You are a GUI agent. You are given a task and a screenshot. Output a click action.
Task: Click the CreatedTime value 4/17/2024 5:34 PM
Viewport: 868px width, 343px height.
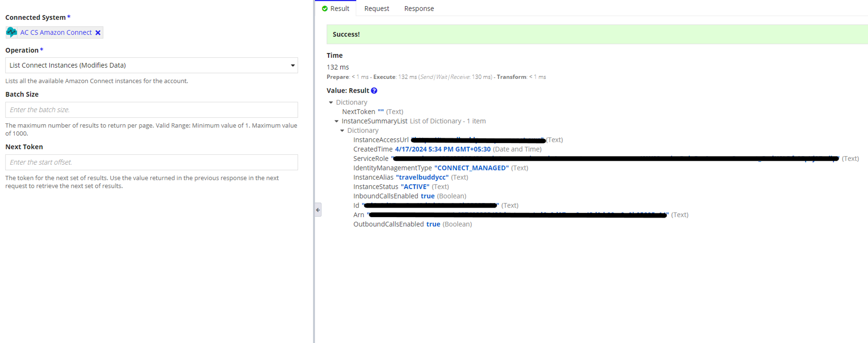coord(442,149)
